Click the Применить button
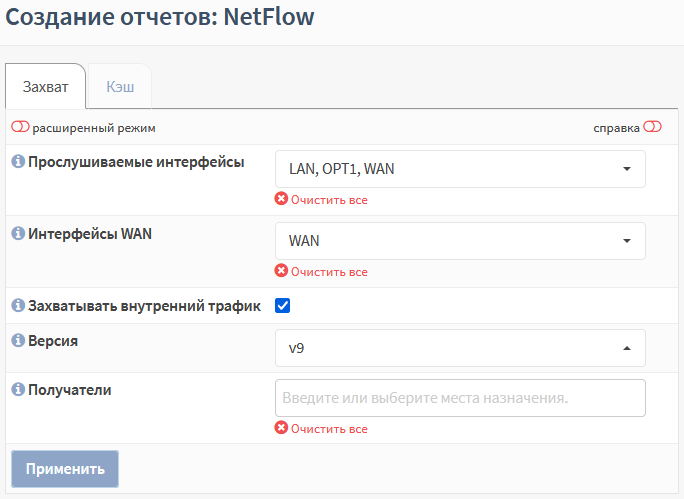 pos(65,469)
